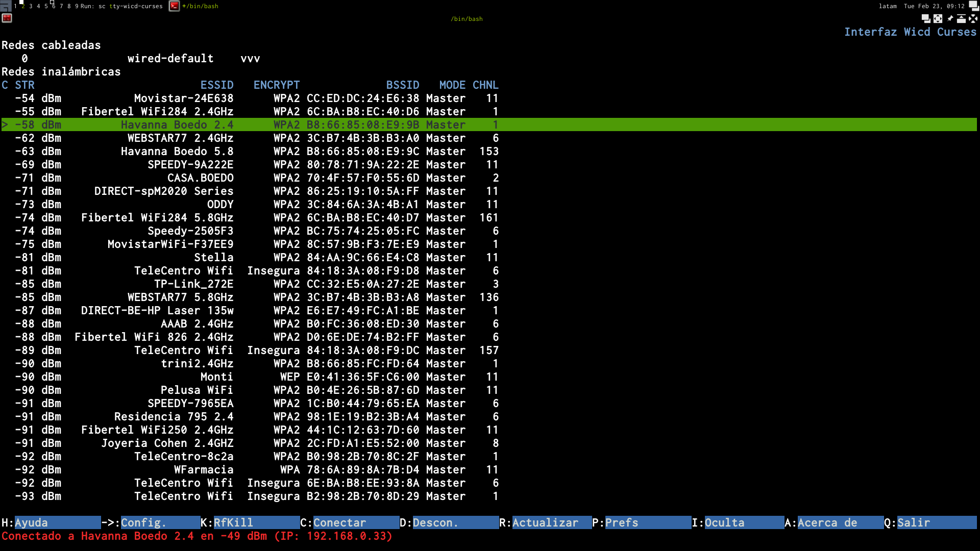The height and width of the screenshot is (551, 980).
Task: Switch to workspace tag 3
Action: coord(31,6)
